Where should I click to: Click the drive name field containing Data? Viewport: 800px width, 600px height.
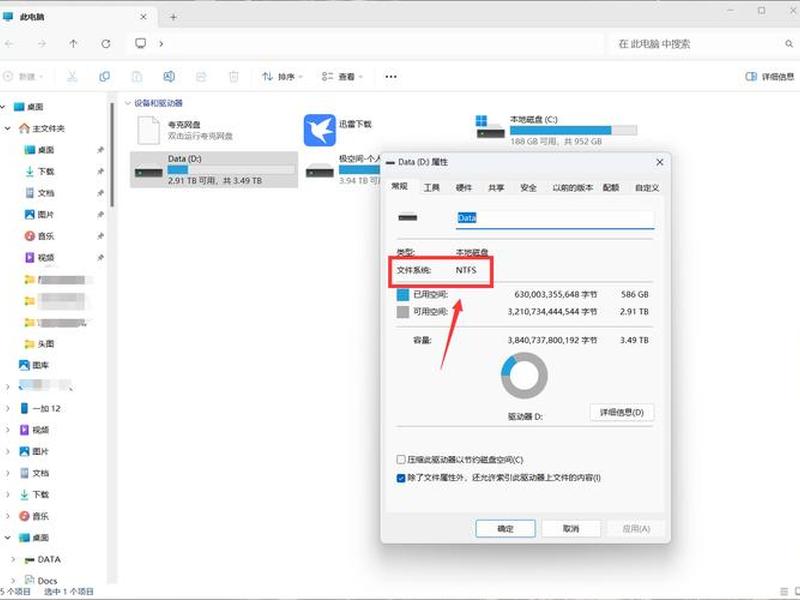555,218
